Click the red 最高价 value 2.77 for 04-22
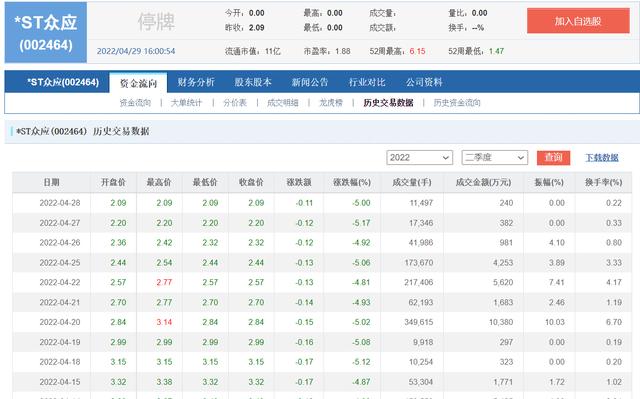The image size is (640, 399). tap(164, 282)
